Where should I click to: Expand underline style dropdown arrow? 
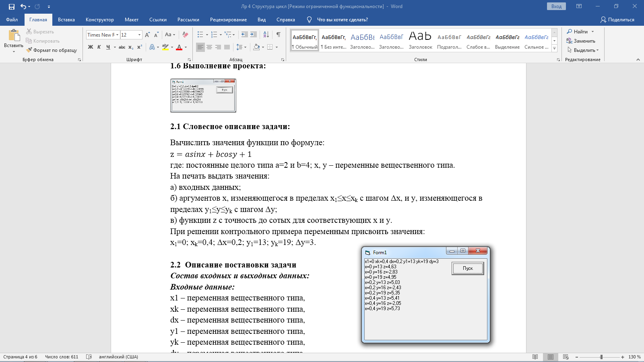[x=115, y=47]
